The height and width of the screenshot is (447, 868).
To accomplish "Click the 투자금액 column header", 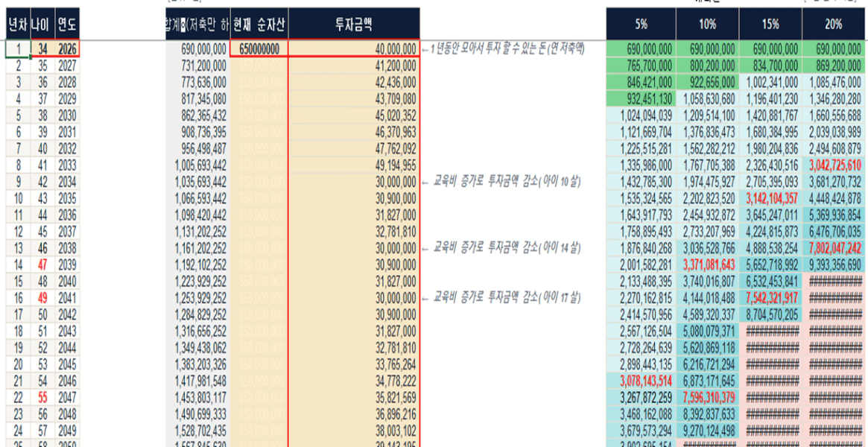I will tap(354, 24).
